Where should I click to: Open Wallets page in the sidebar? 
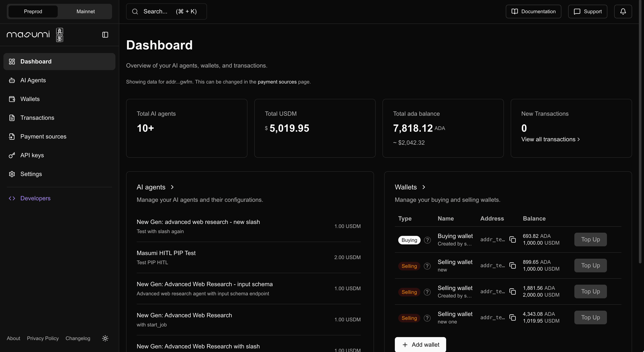tap(59, 99)
